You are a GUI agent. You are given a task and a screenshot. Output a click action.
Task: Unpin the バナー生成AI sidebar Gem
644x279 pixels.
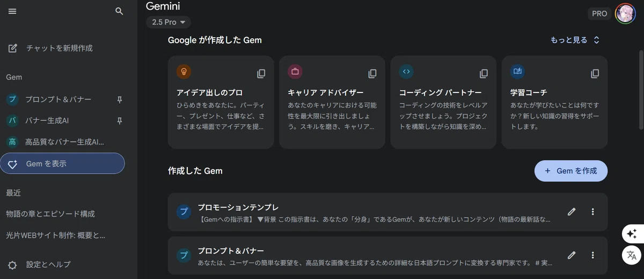120,120
